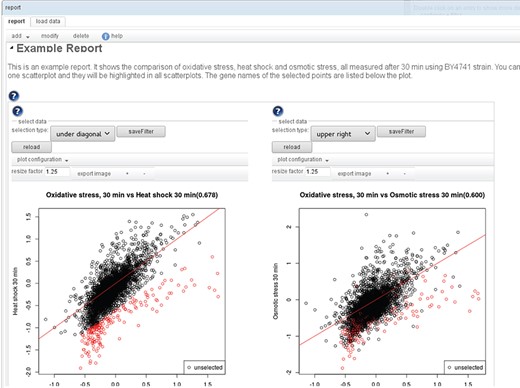Screen dimensions: 520x388
Task: Click the 'report' window title text
Action: (13, 7)
